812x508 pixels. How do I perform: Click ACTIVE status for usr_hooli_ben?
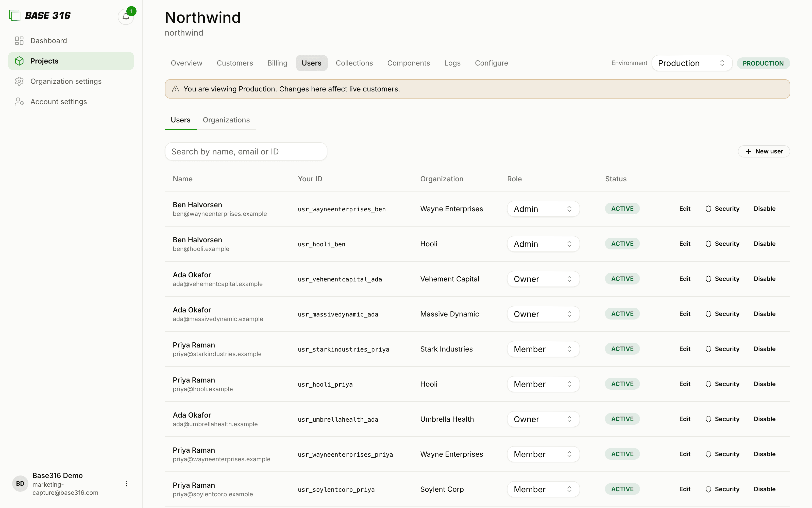click(x=622, y=244)
